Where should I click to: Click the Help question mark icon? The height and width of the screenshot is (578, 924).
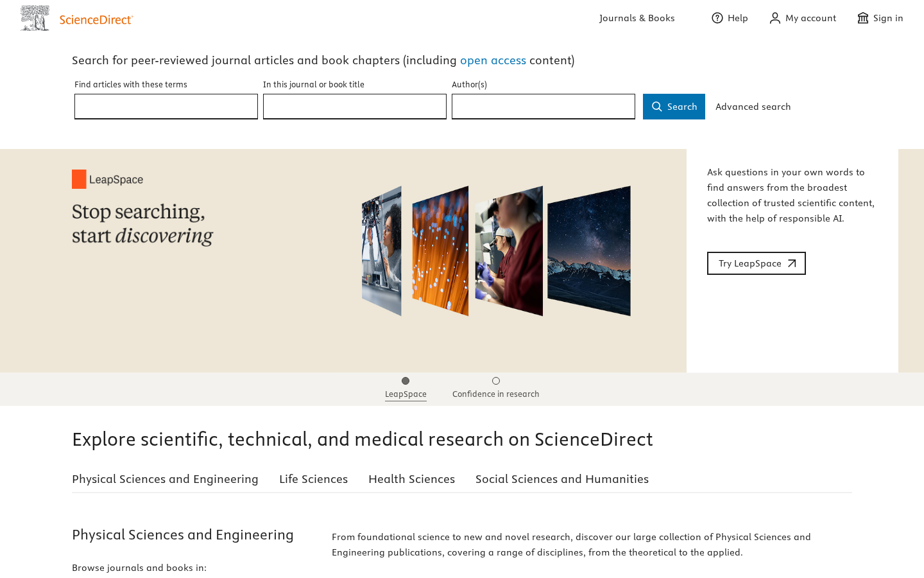(x=717, y=18)
